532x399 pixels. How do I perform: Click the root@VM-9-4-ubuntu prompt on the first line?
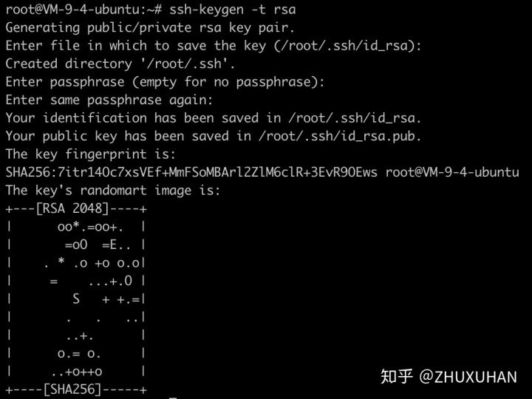click(83, 10)
